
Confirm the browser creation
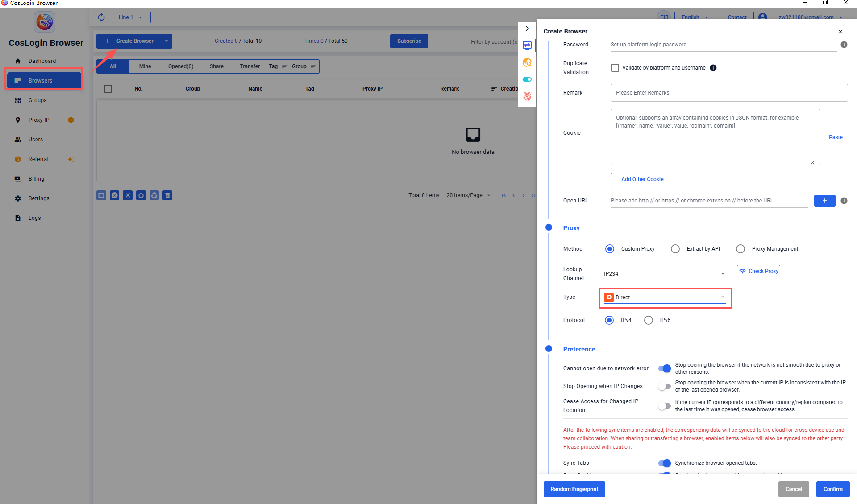833,489
